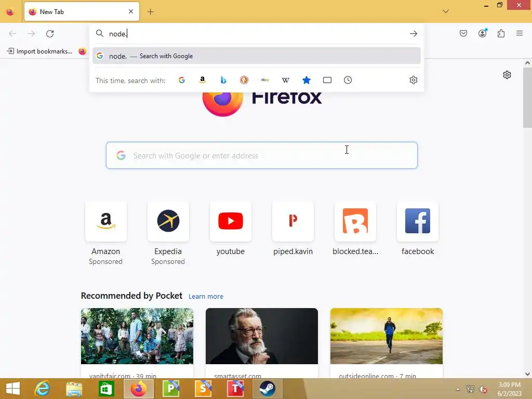Open the Windows Store taskbar icon
This screenshot has height=399, width=532.
click(106, 389)
